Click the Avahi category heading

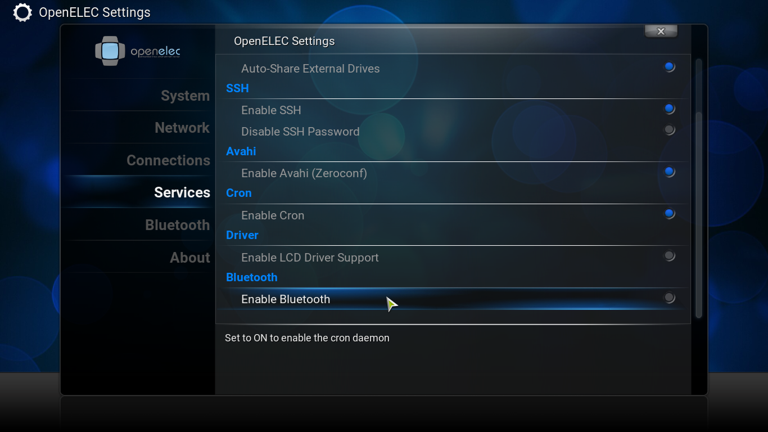point(240,151)
